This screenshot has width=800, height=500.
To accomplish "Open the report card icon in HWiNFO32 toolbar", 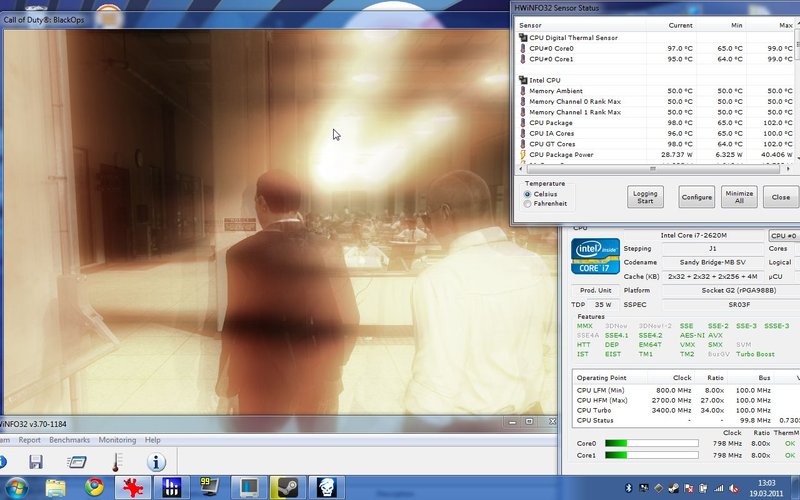I will (77, 462).
